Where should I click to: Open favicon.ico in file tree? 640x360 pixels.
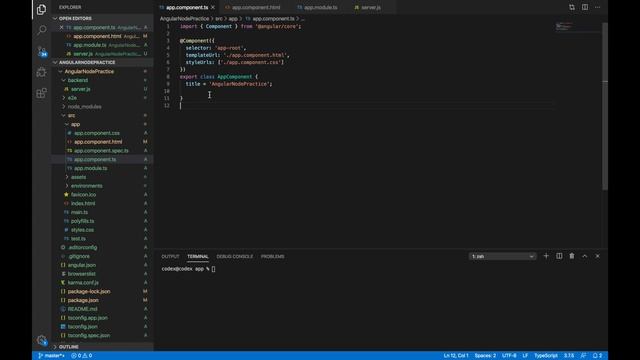83,195
